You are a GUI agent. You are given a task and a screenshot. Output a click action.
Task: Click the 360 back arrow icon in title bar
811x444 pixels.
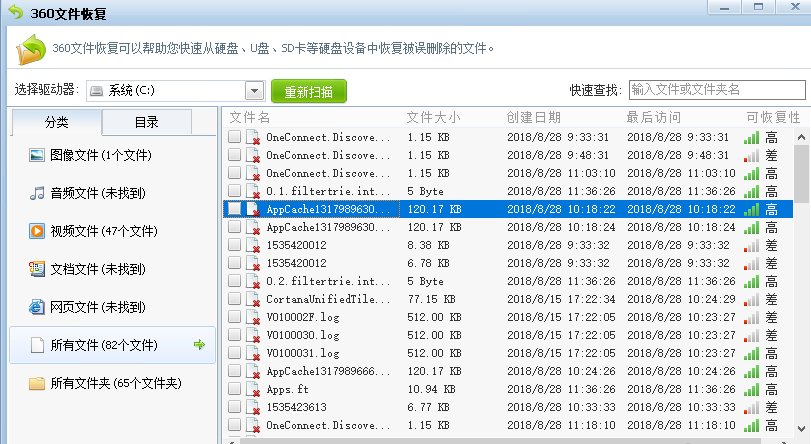point(16,13)
